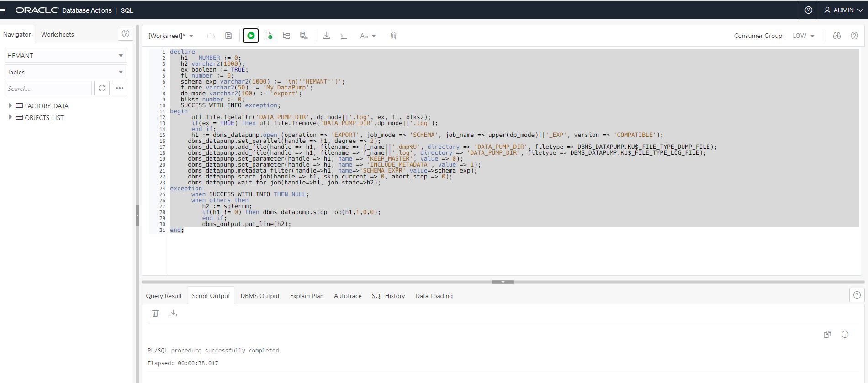The width and height of the screenshot is (868, 383).
Task: Select the OBJECTS_LIST table
Action: (x=44, y=118)
